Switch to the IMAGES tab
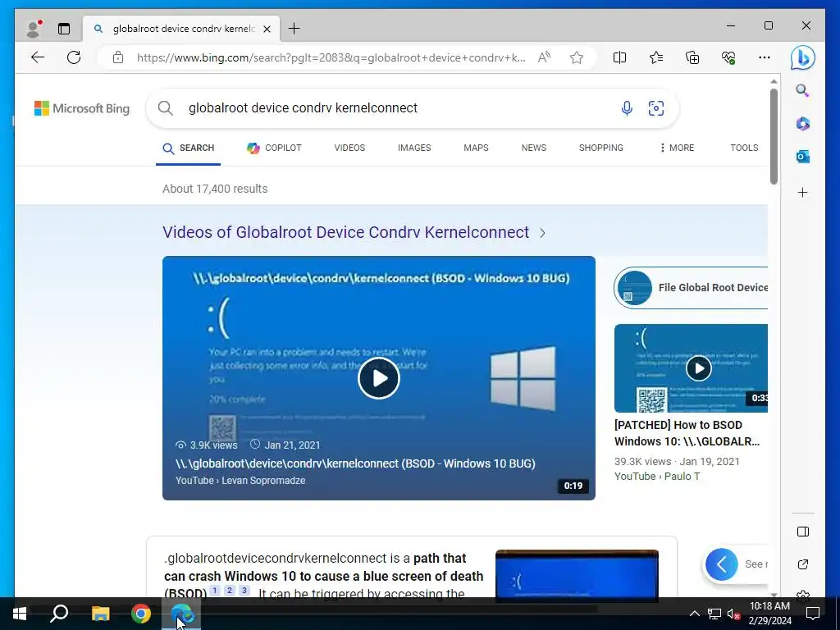 coord(414,148)
